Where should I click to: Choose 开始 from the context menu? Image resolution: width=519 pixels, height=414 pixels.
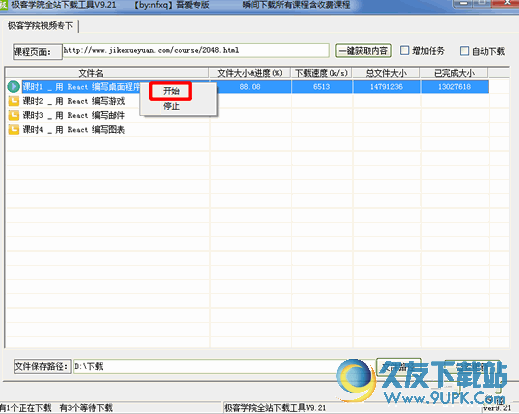pyautogui.click(x=171, y=91)
